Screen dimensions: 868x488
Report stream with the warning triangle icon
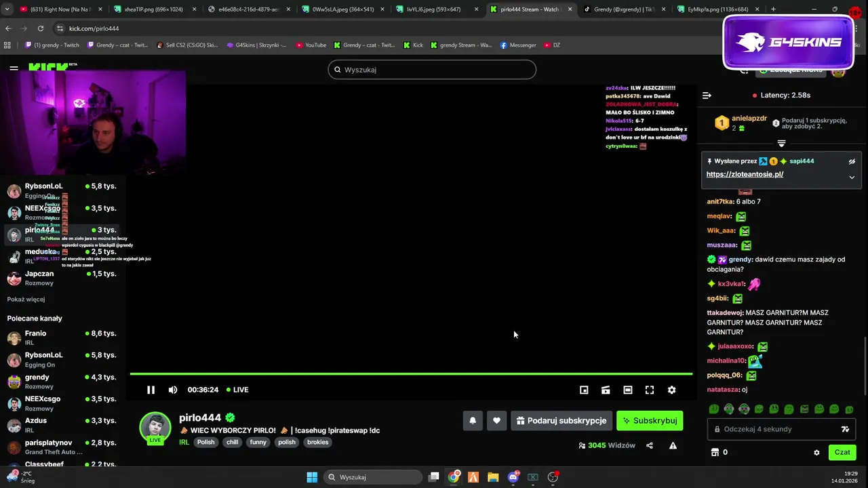(673, 445)
